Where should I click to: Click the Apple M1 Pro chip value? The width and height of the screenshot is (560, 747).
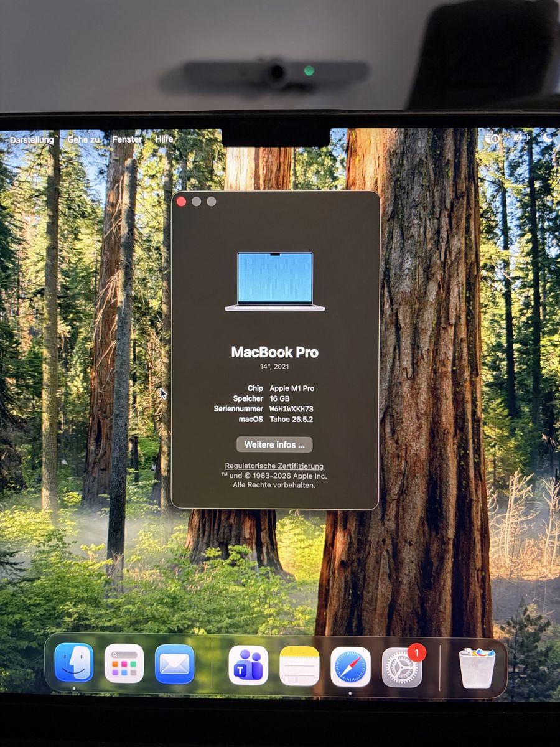[x=292, y=388]
